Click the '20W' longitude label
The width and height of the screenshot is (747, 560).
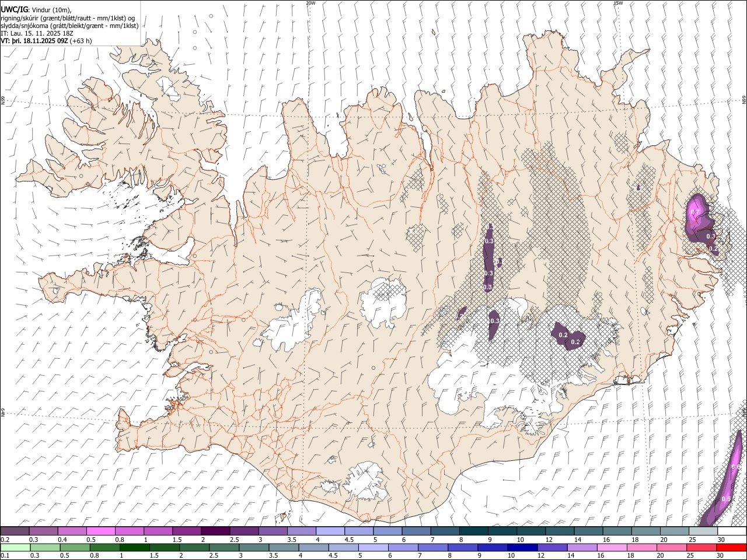(310, 3)
